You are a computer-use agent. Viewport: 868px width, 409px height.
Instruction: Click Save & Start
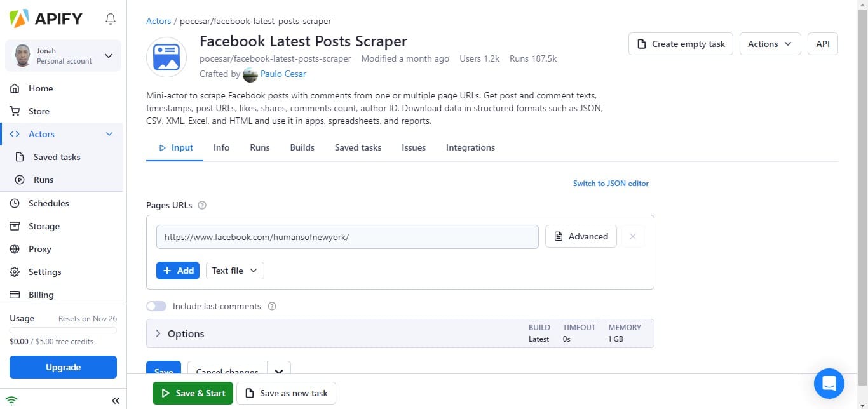pyautogui.click(x=193, y=392)
